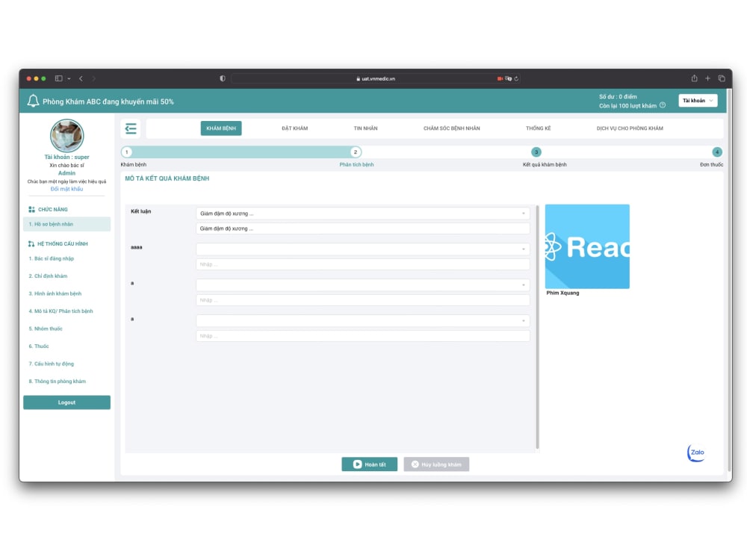The image size is (747, 560).
Task: Click the text input under last 'a' field
Action: [x=362, y=336]
